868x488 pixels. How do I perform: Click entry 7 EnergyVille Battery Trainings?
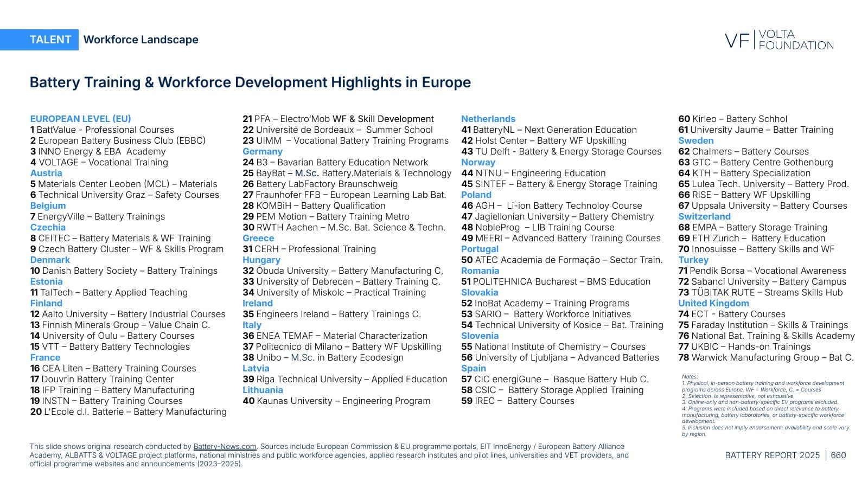tap(98, 216)
